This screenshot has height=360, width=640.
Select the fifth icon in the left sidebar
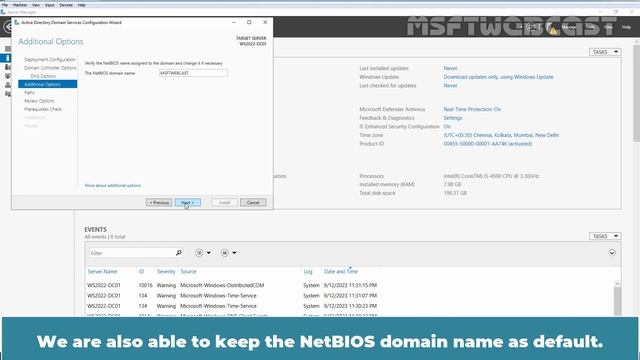[x=7, y=85]
